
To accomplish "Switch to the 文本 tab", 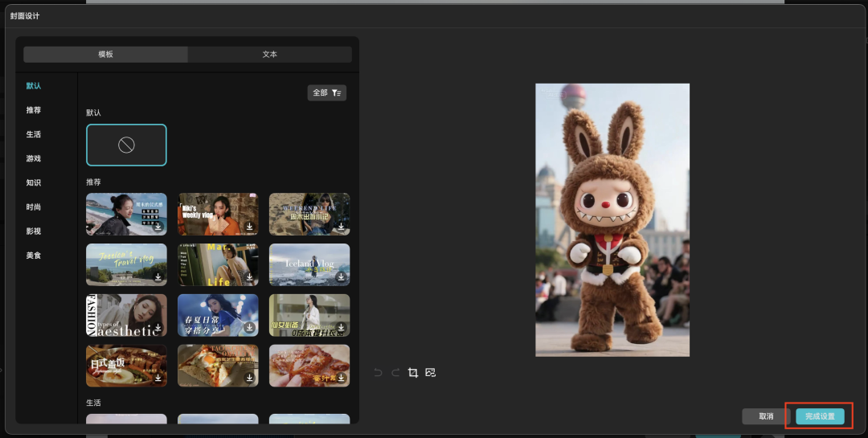I will 270,55.
